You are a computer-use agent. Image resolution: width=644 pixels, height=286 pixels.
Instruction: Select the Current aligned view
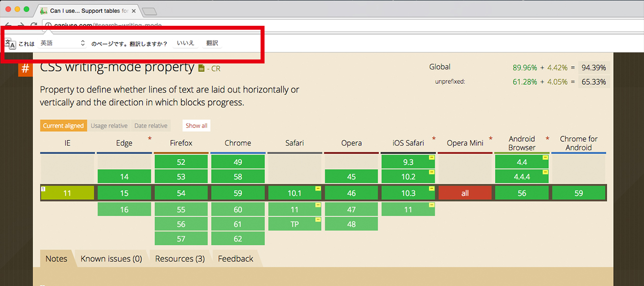click(x=63, y=125)
